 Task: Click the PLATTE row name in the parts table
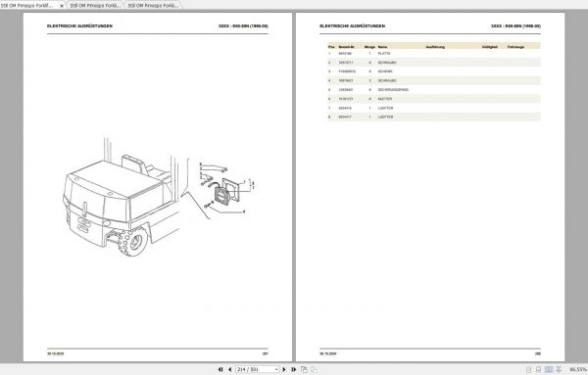pyautogui.click(x=384, y=54)
